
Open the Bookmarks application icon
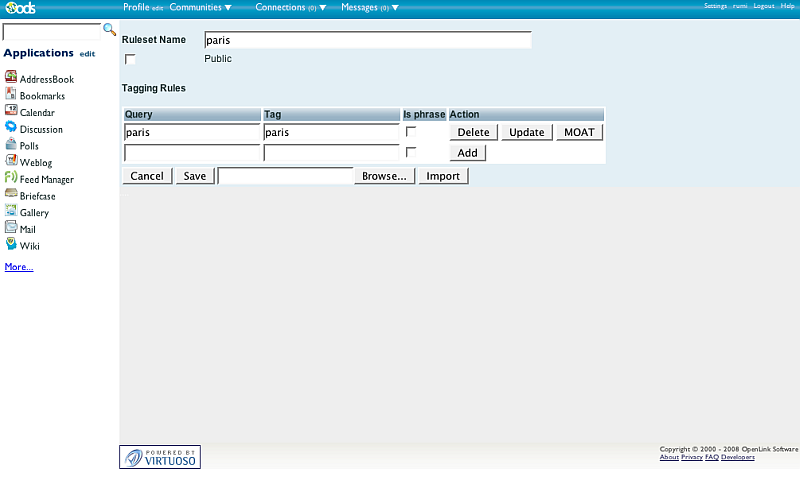click(11, 95)
